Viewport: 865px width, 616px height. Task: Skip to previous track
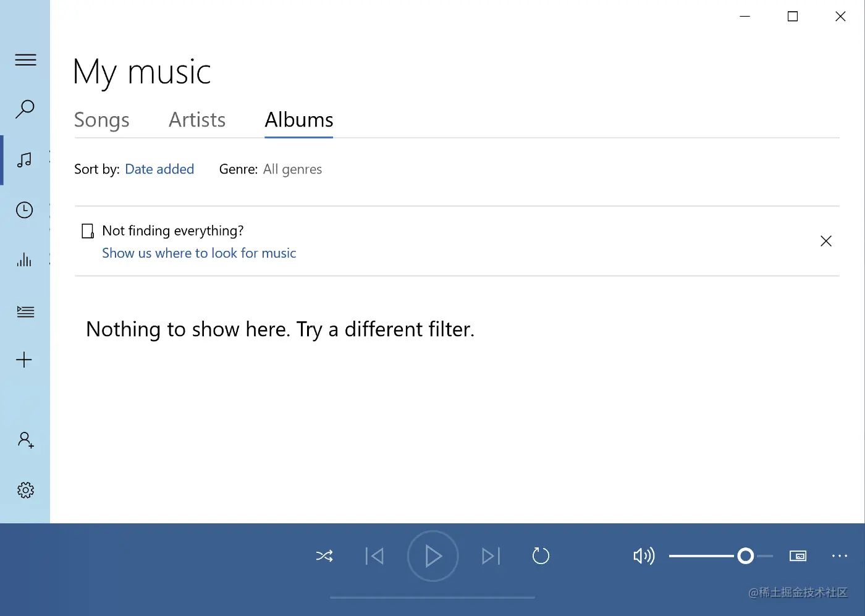pyautogui.click(x=374, y=556)
